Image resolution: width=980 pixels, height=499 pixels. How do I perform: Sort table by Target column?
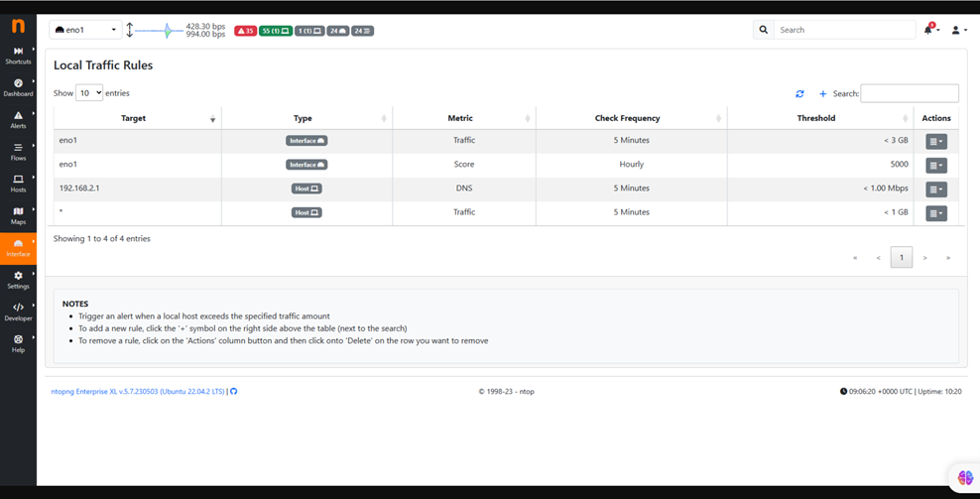tap(134, 118)
